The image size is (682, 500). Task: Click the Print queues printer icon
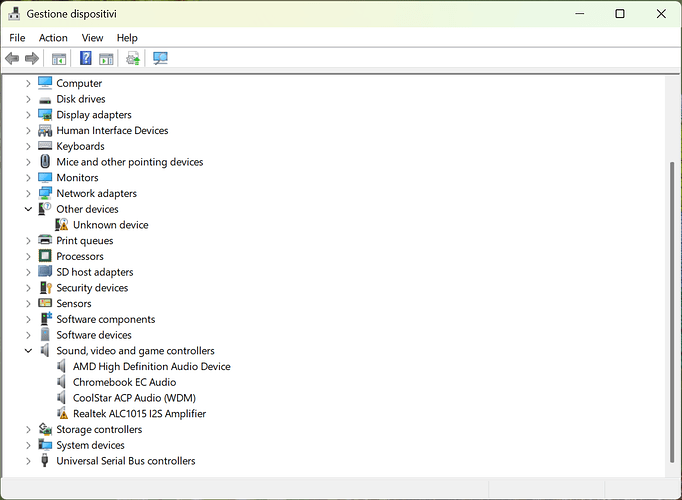45,240
